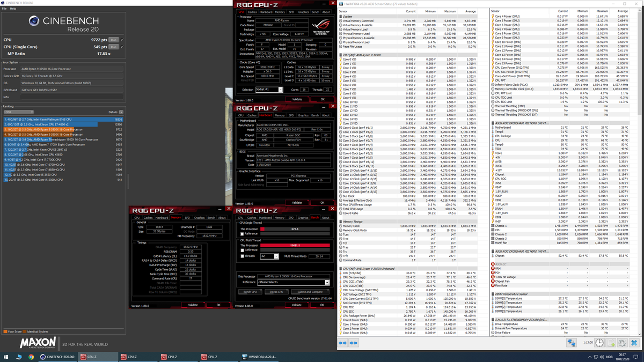
Task: Click Validate in CPU-Z Memory window
Action: pos(193,305)
